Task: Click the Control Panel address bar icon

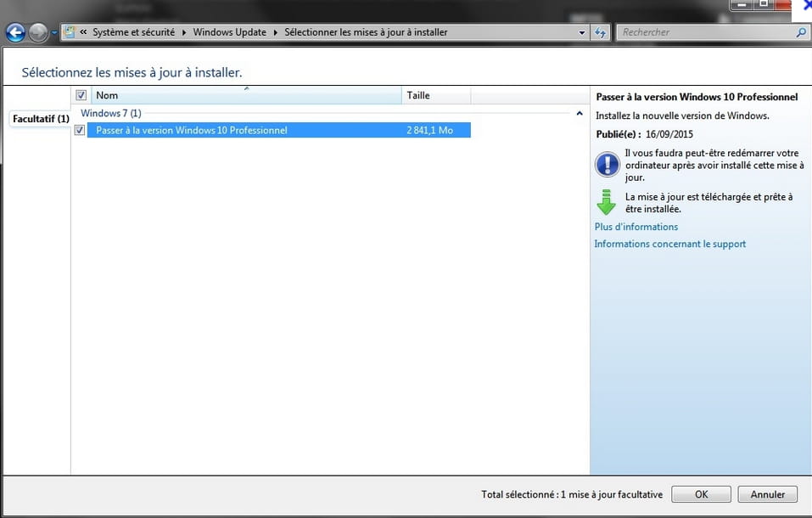Action: pyautogui.click(x=70, y=32)
